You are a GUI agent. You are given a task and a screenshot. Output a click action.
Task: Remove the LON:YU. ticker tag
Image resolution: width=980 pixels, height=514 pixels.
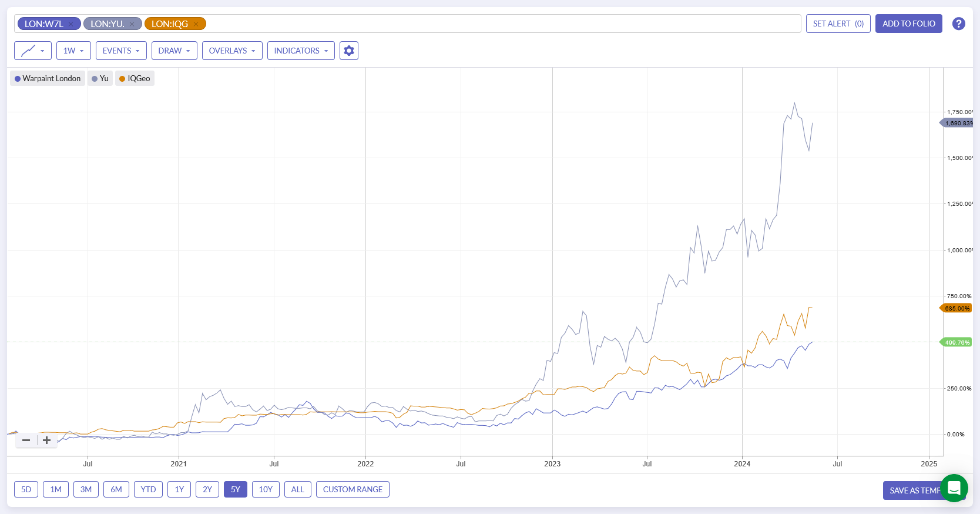(x=132, y=24)
